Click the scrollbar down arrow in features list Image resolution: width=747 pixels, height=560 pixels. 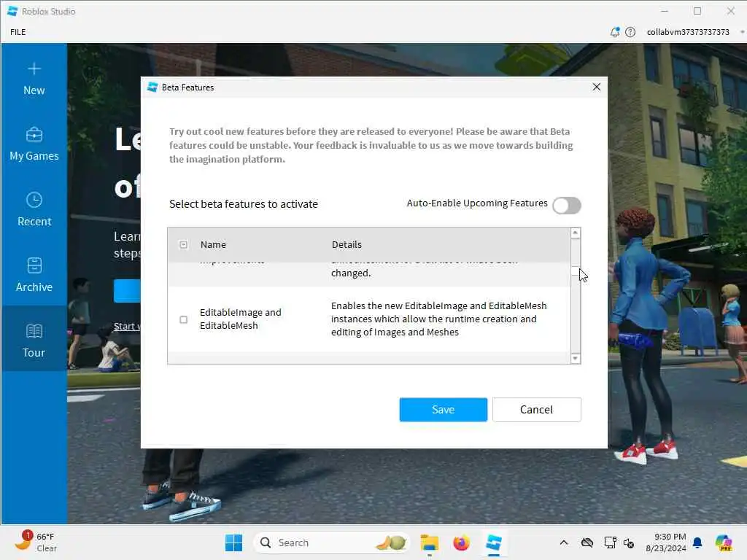click(x=576, y=359)
